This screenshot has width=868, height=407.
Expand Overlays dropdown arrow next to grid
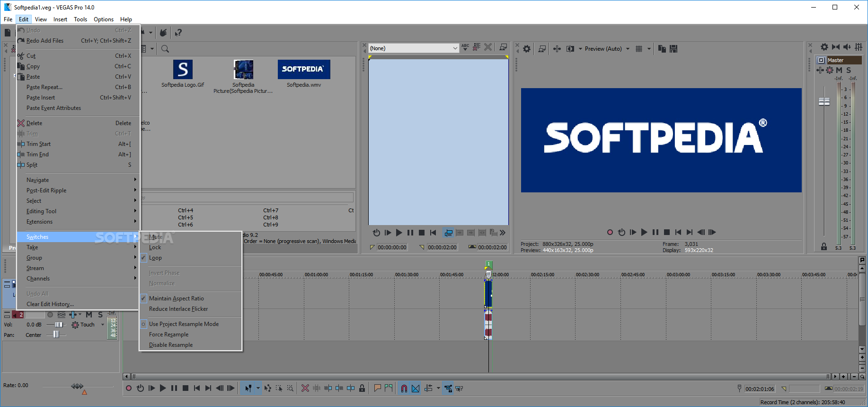click(649, 49)
